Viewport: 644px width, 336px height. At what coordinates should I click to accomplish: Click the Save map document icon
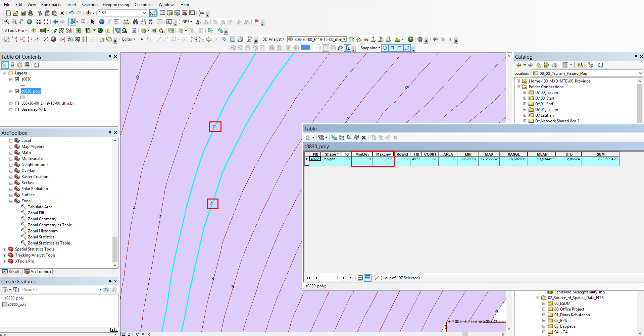pyautogui.click(x=23, y=13)
